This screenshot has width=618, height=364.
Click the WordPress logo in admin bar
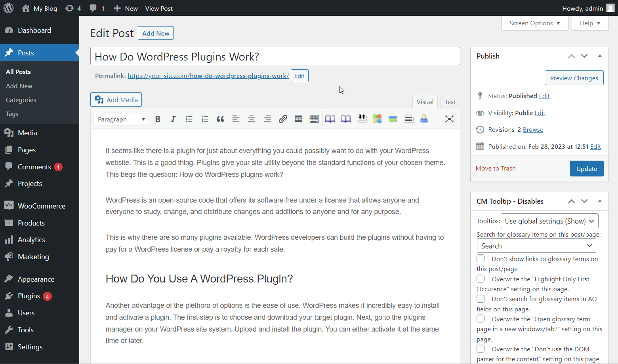pos(8,8)
